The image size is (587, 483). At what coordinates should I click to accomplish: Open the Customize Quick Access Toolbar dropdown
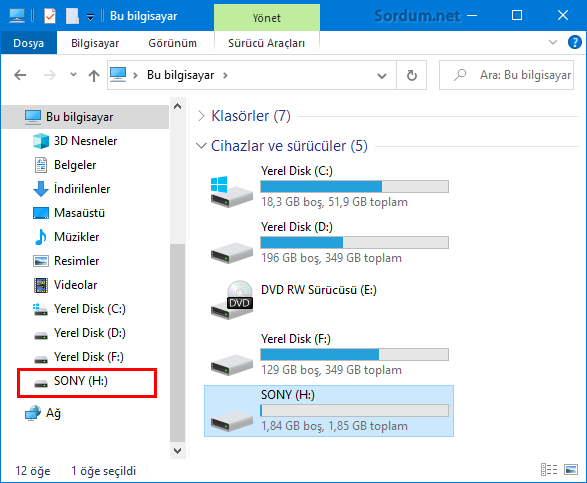pos(90,17)
